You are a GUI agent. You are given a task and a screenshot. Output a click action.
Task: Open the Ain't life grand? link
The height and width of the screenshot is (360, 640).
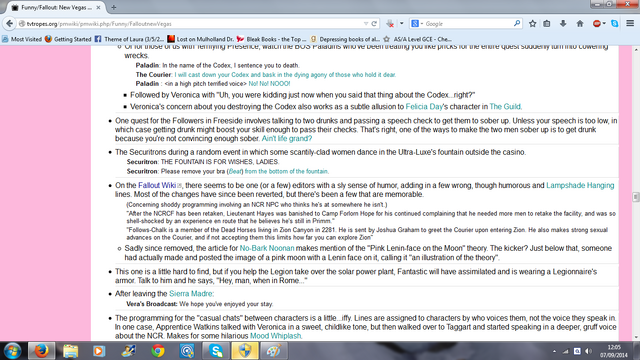pos(287,138)
